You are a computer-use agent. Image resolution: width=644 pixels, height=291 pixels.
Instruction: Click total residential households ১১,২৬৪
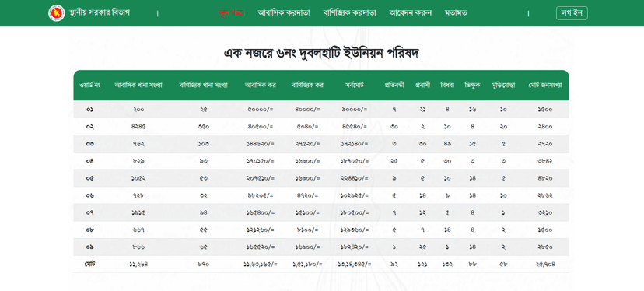point(138,265)
